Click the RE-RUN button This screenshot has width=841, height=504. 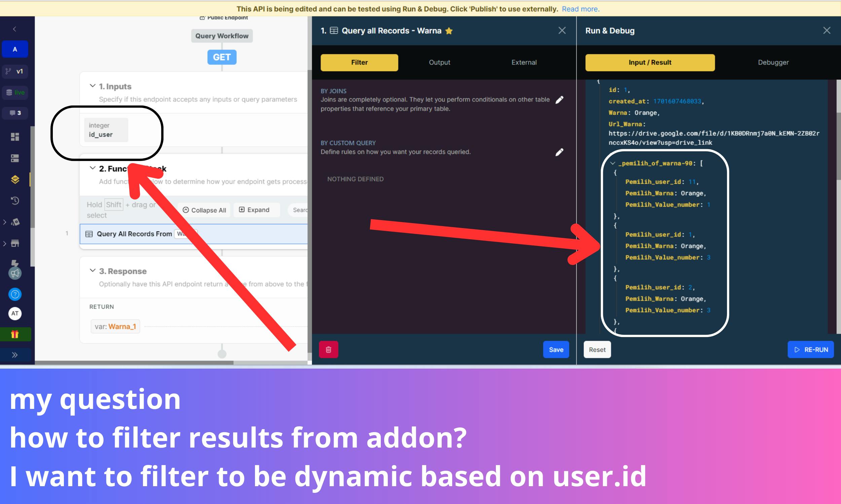tap(810, 349)
